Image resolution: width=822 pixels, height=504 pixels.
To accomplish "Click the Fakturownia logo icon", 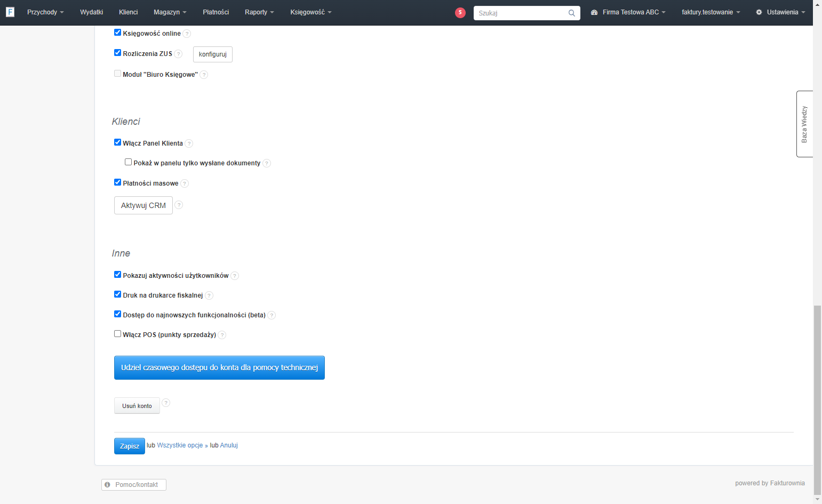I will point(10,12).
